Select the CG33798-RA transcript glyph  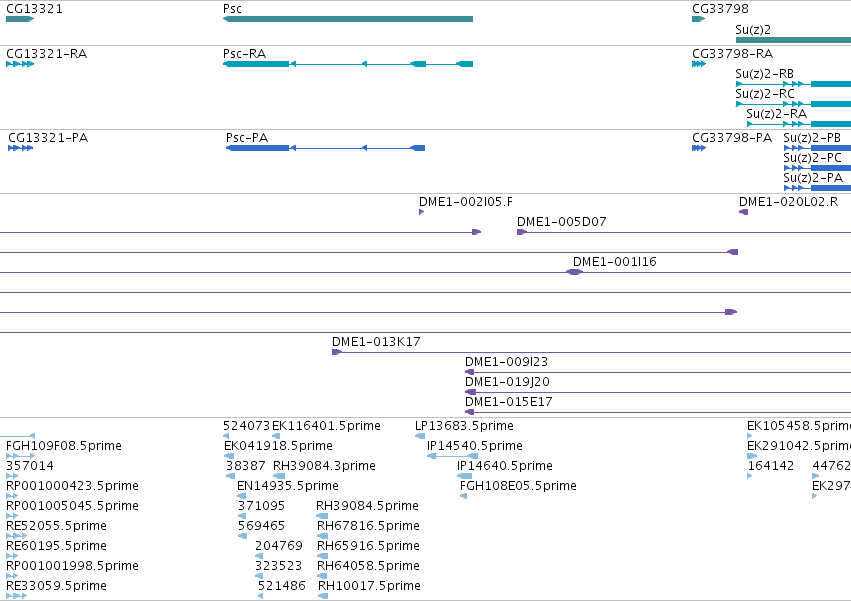coord(699,64)
